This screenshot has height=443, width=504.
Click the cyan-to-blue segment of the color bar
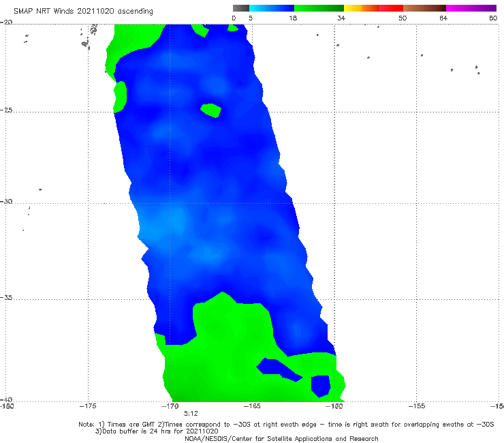[272, 8]
